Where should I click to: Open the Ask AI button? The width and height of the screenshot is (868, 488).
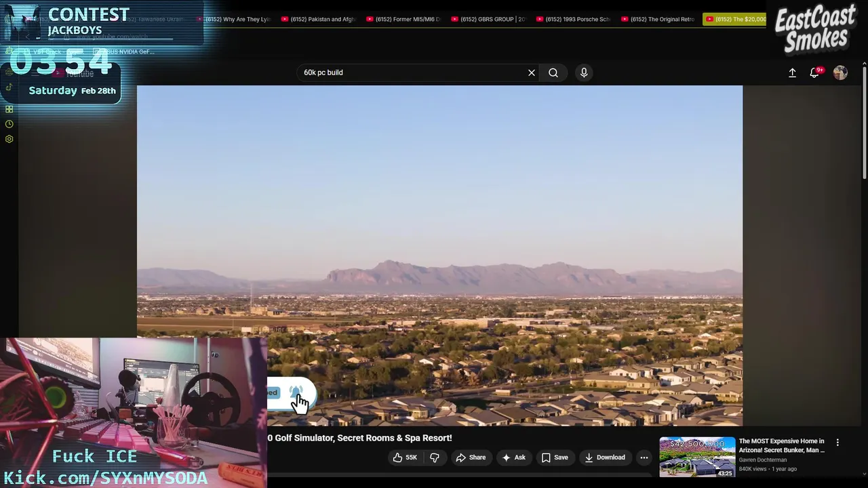[513, 457]
